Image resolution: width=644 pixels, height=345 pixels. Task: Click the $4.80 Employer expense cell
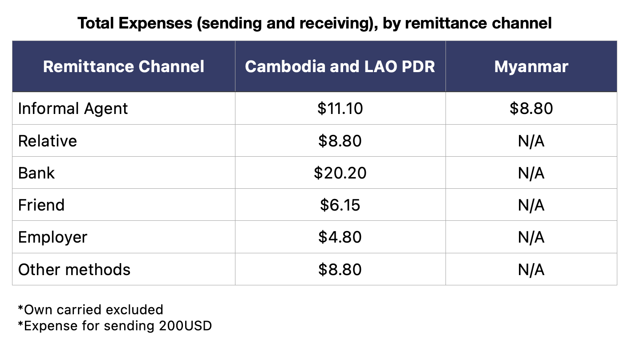coord(340,237)
